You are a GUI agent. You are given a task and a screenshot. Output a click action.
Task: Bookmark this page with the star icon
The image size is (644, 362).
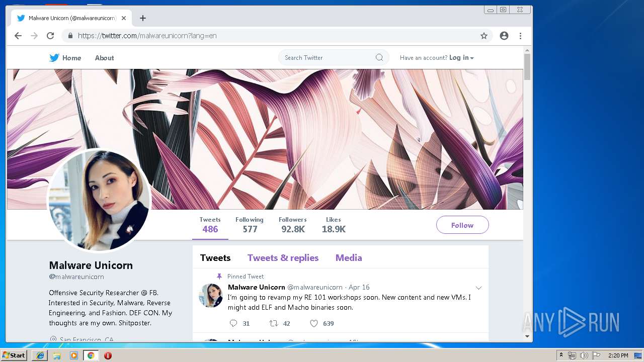coord(484,36)
